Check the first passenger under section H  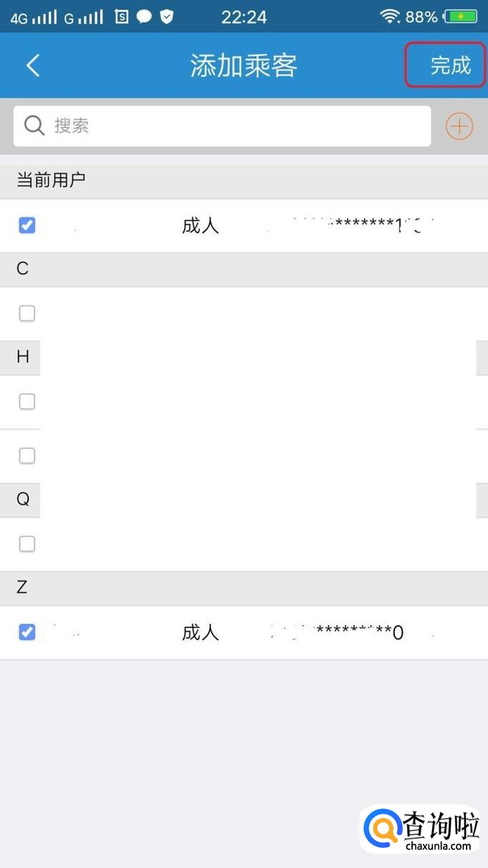pos(26,402)
